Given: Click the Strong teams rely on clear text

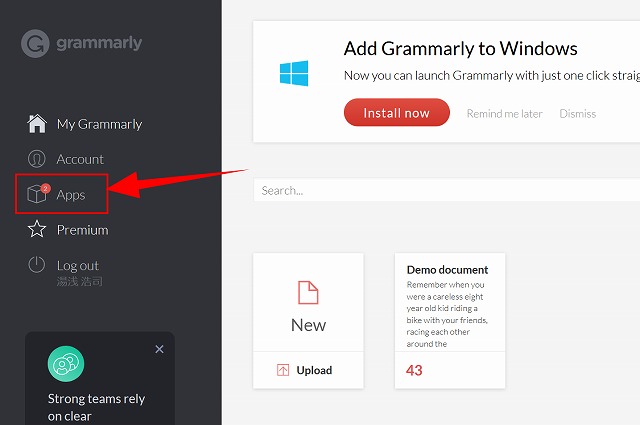Looking at the screenshot, I should click(96, 407).
